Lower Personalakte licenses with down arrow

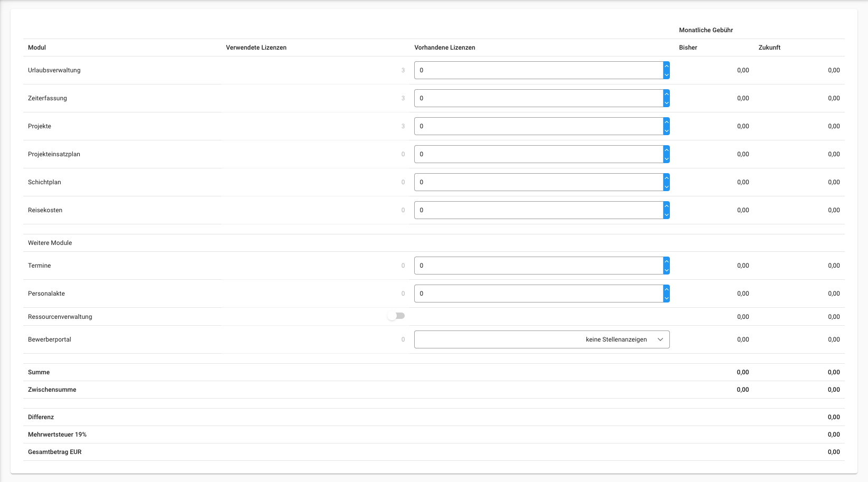coord(666,298)
